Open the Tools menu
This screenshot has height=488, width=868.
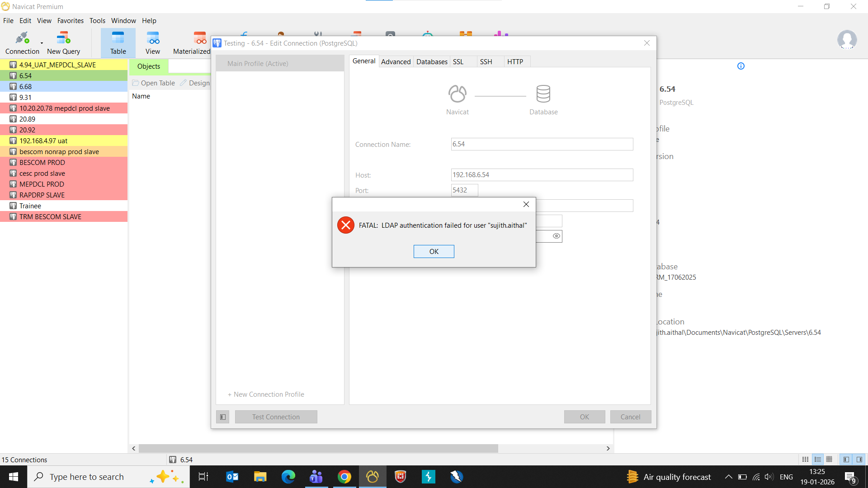point(97,21)
